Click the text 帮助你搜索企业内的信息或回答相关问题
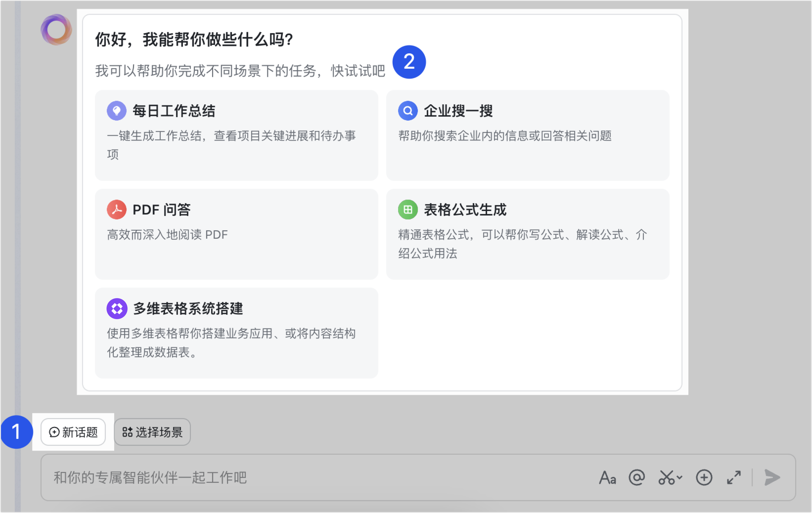The height and width of the screenshot is (513, 812). (x=505, y=136)
